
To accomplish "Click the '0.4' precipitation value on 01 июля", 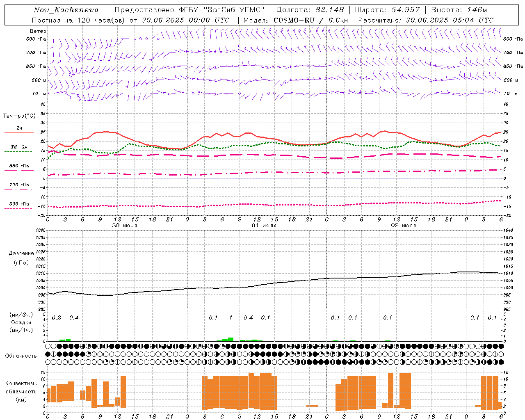I will [x=248, y=318].
